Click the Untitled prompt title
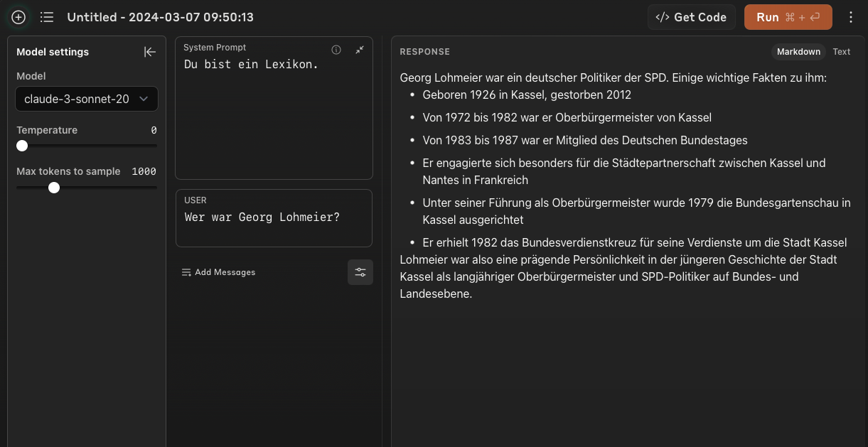The width and height of the screenshot is (868, 447). point(160,17)
